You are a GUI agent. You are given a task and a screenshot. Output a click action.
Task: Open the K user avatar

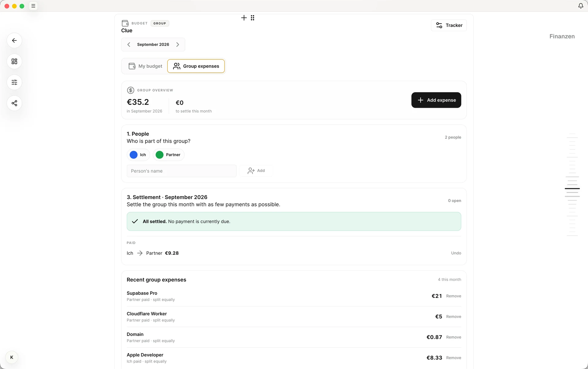point(12,357)
